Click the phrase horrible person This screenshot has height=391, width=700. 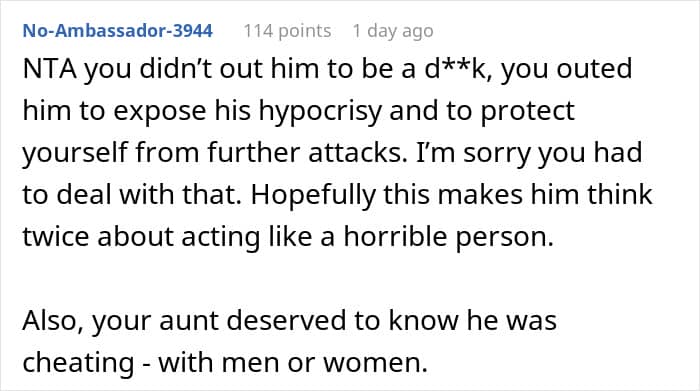click(x=448, y=237)
